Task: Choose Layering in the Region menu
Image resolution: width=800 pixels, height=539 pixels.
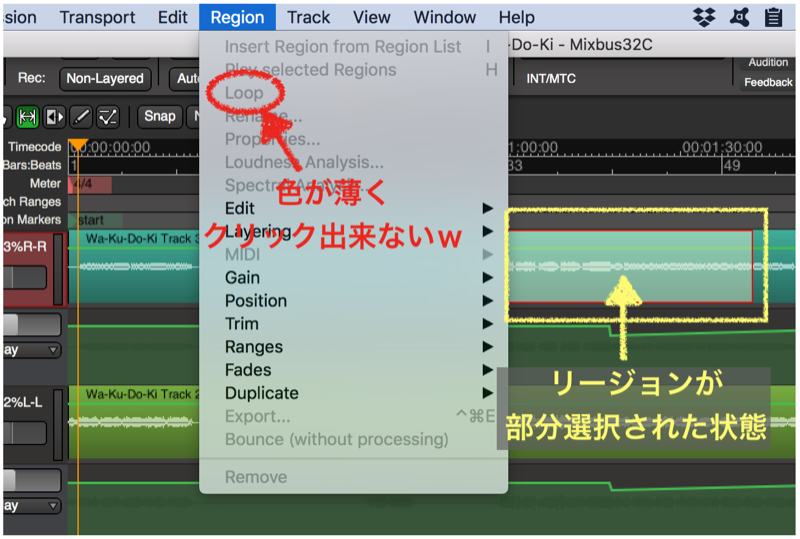Action: (x=353, y=231)
